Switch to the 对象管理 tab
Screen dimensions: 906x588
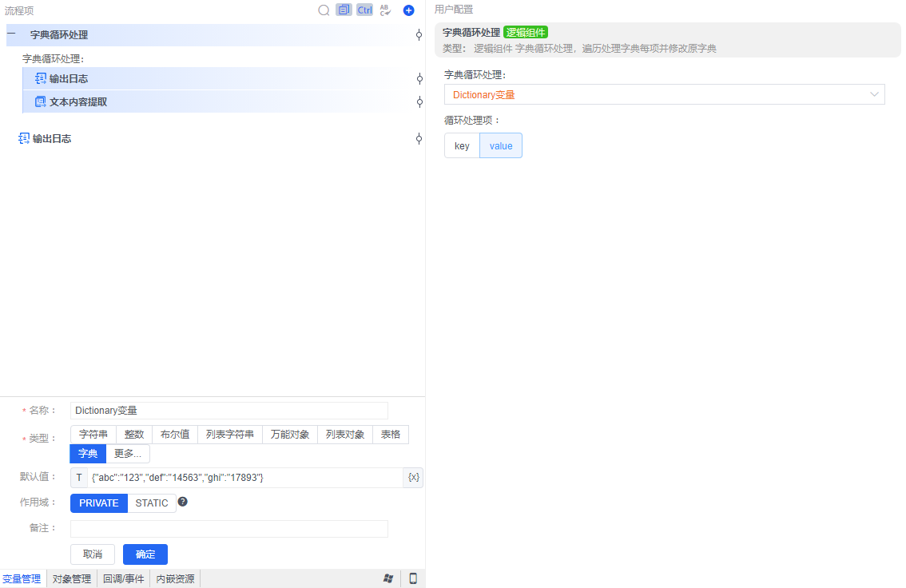pyautogui.click(x=71, y=578)
